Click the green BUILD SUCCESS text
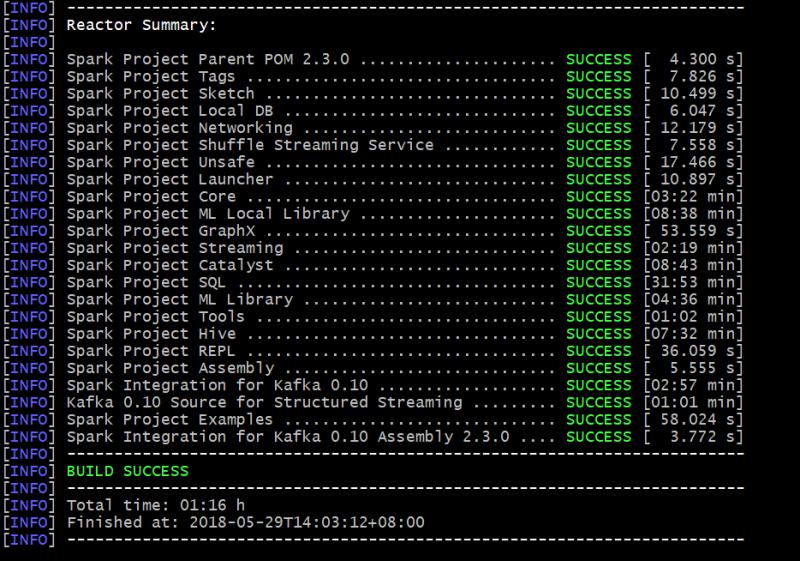Image resolution: width=800 pixels, height=561 pixels. point(127,470)
